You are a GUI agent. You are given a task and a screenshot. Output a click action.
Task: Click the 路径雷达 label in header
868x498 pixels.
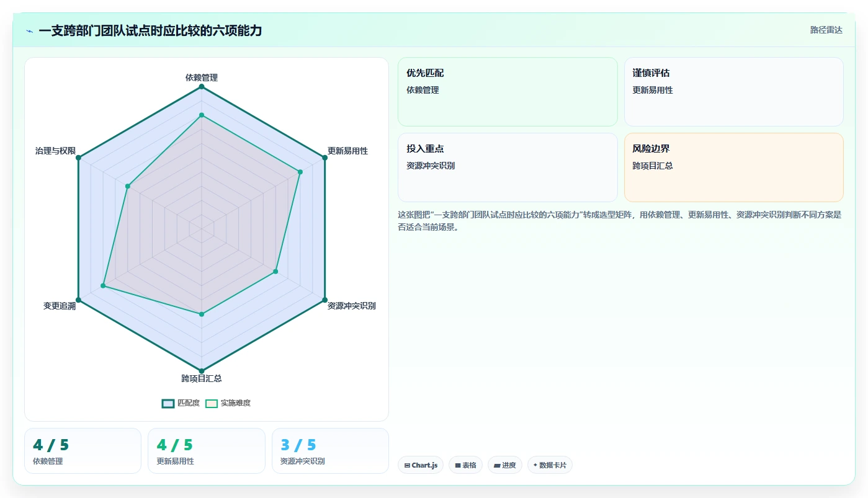pyautogui.click(x=826, y=30)
